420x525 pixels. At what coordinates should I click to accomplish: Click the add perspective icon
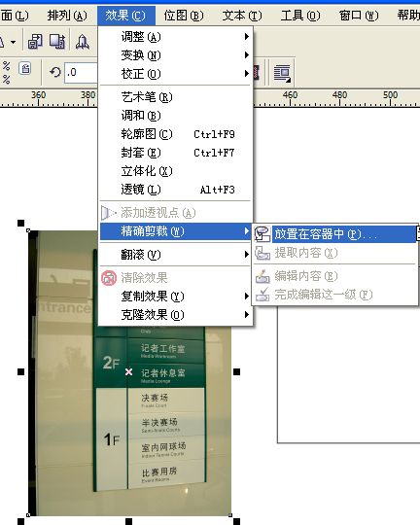pos(109,213)
